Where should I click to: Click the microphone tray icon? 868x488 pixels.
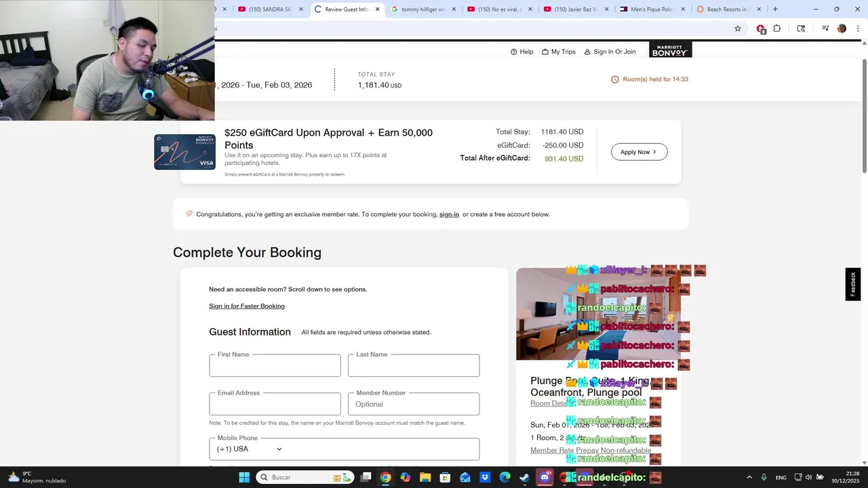click(764, 477)
